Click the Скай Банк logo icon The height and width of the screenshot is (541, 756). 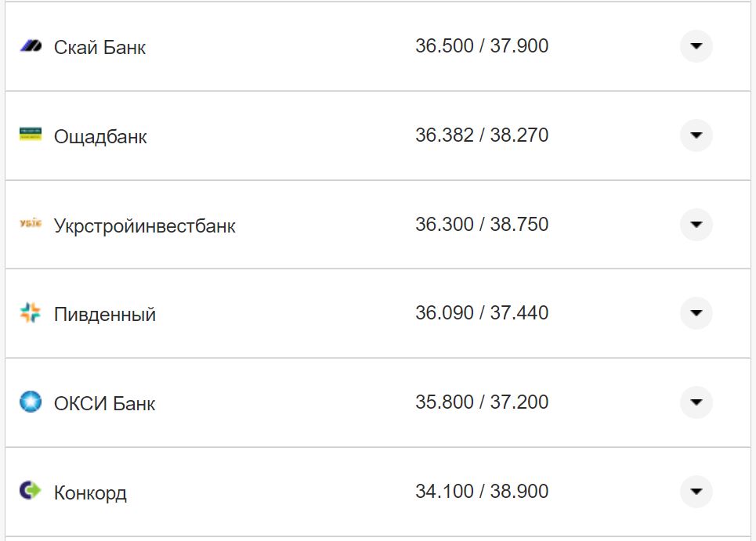click(x=31, y=46)
